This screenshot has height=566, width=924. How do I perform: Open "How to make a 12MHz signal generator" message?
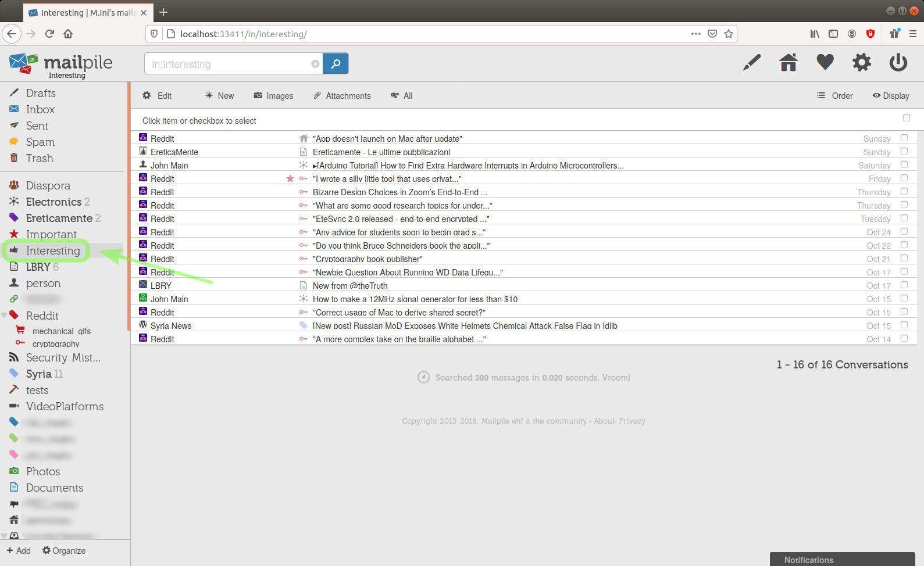pyautogui.click(x=415, y=299)
